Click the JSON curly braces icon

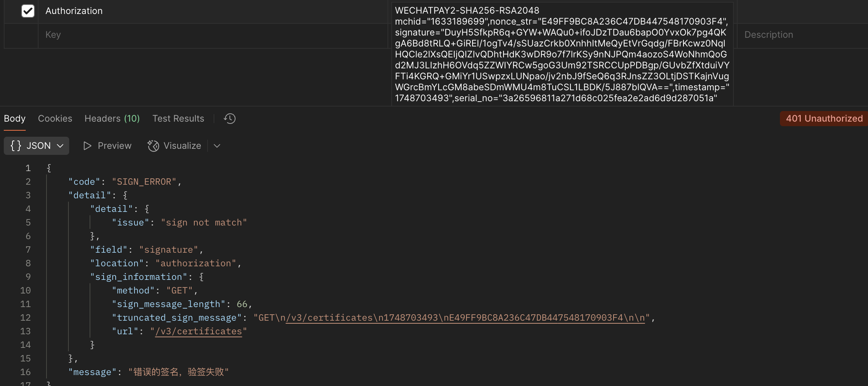pos(16,146)
